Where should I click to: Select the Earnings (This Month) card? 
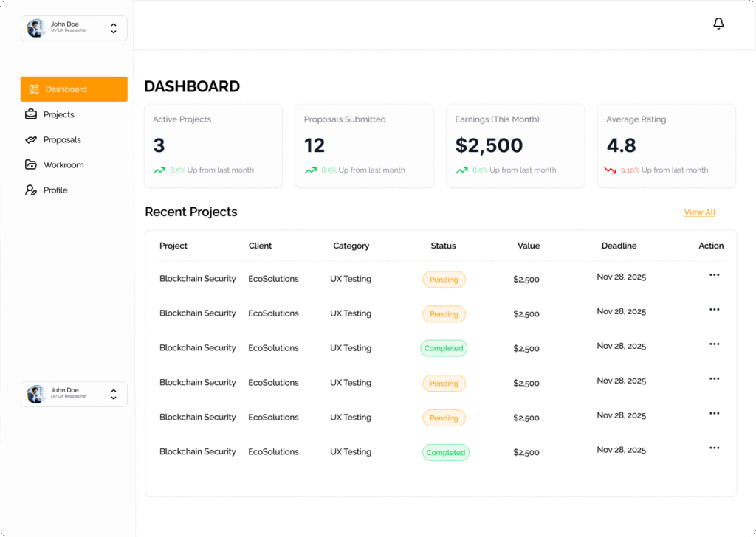tap(515, 145)
